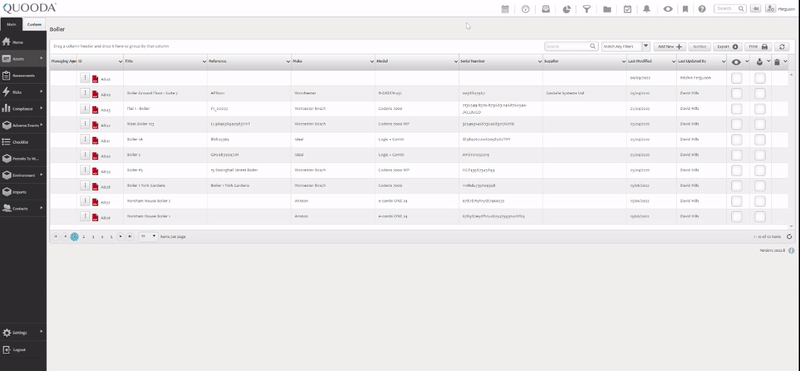Jump to the last page arrow in pager
This screenshot has width=800, height=371.
click(x=130, y=236)
